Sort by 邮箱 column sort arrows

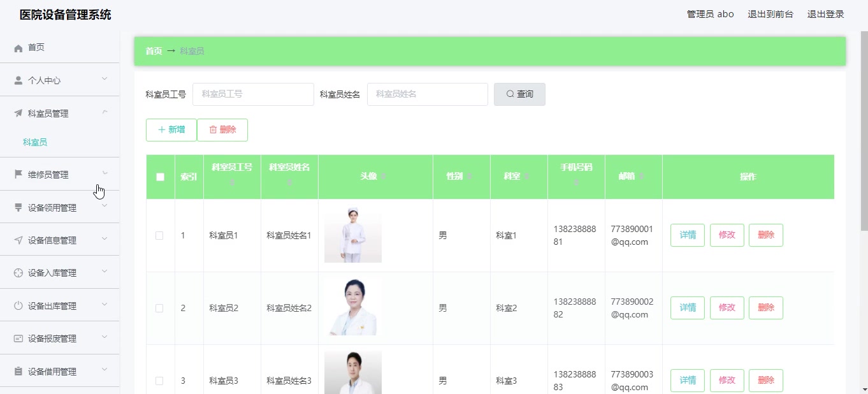pyautogui.click(x=643, y=177)
